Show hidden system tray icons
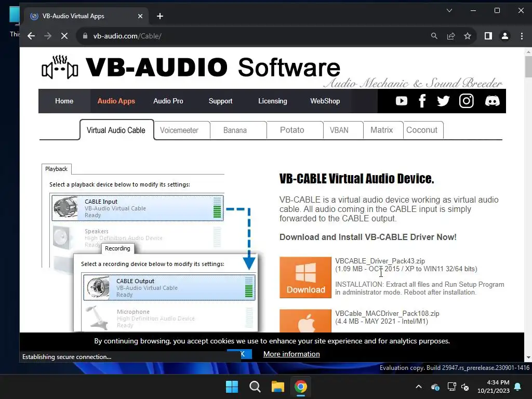 [x=419, y=387]
